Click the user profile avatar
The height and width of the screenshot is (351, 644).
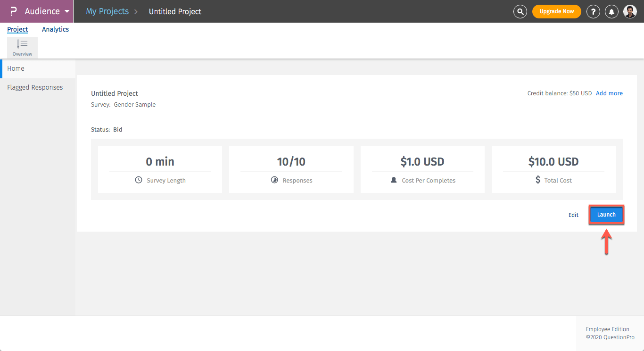tap(630, 11)
